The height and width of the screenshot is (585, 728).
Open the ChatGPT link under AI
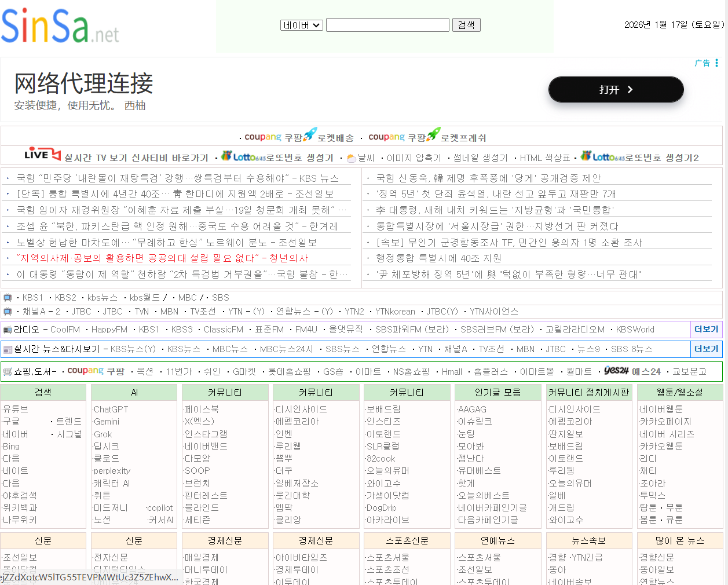click(x=111, y=409)
